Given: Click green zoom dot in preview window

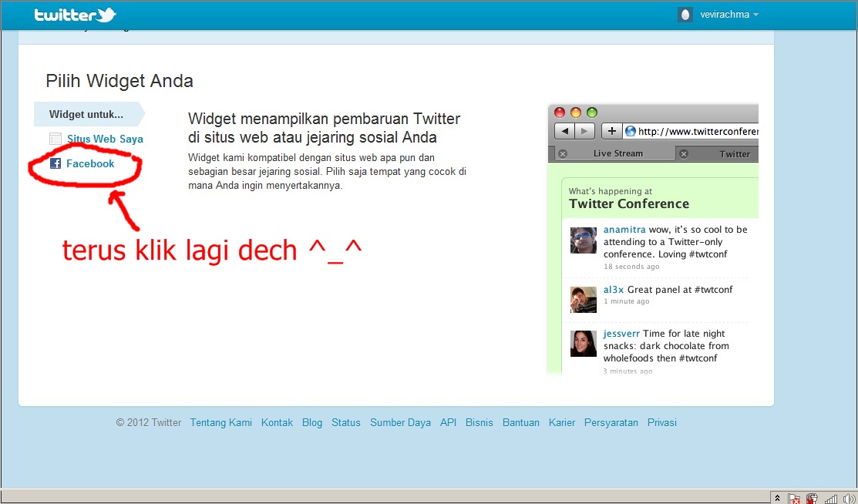Looking at the screenshot, I should pyautogui.click(x=591, y=113).
